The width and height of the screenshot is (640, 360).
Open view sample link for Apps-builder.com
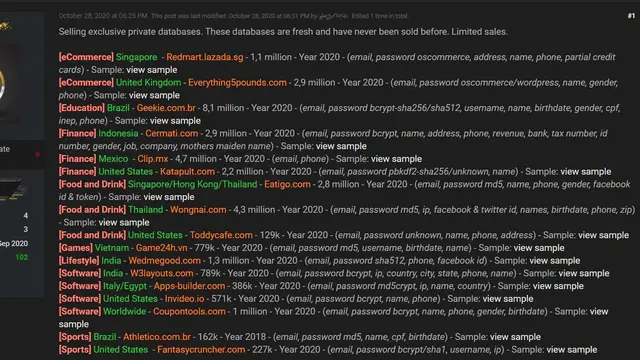[x=558, y=286]
